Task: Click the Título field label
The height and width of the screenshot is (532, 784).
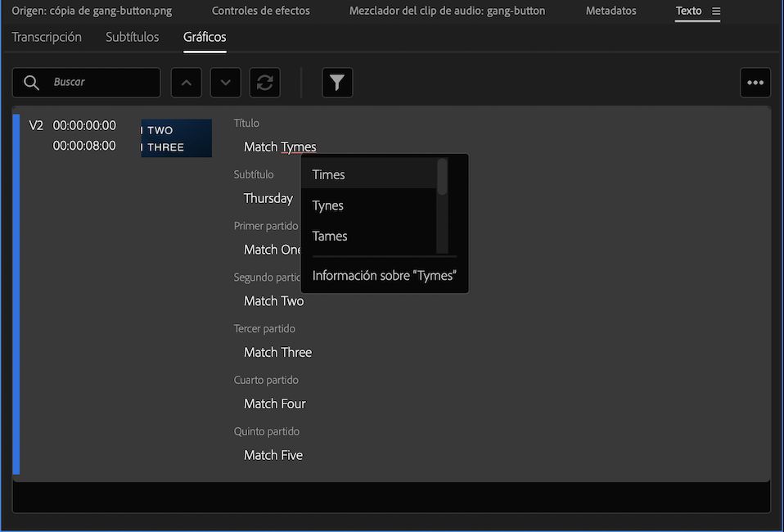Action: (x=246, y=123)
